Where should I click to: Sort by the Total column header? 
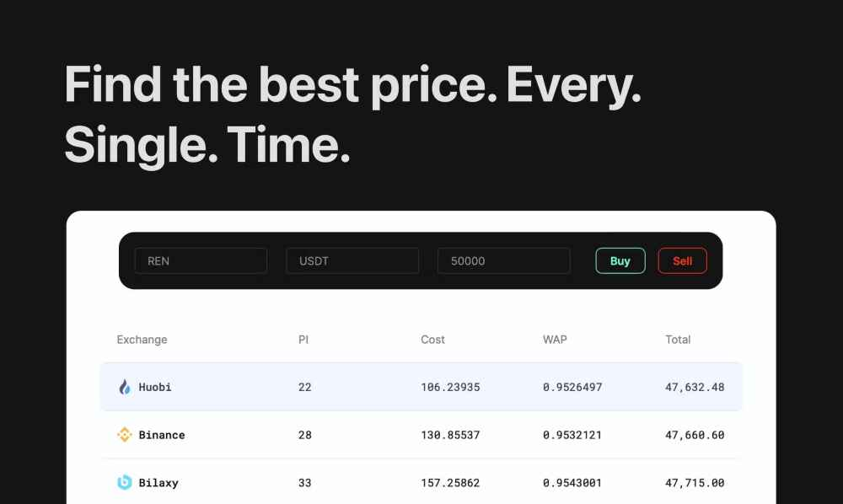678,340
